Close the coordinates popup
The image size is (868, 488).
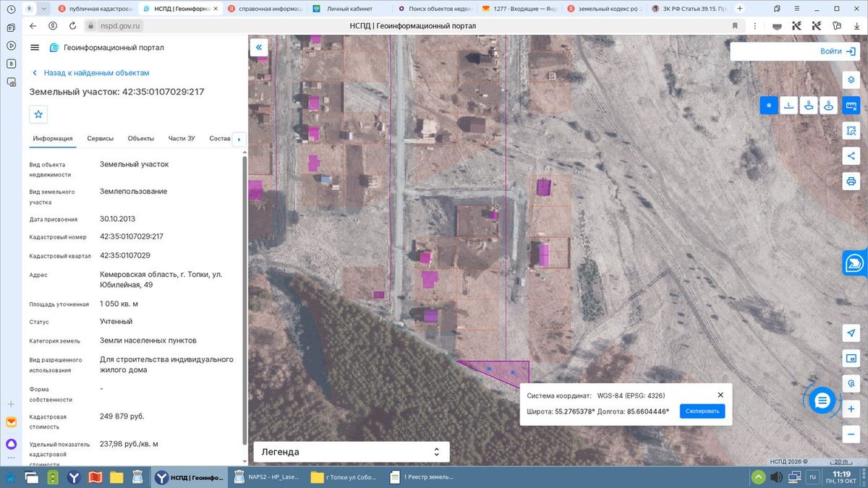[720, 395]
